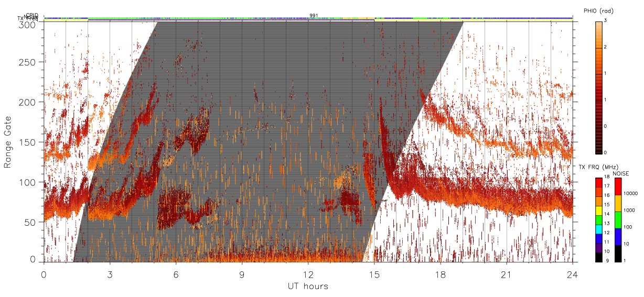Click the UT hours tick label 9
The image size is (644, 297).
coord(242,274)
